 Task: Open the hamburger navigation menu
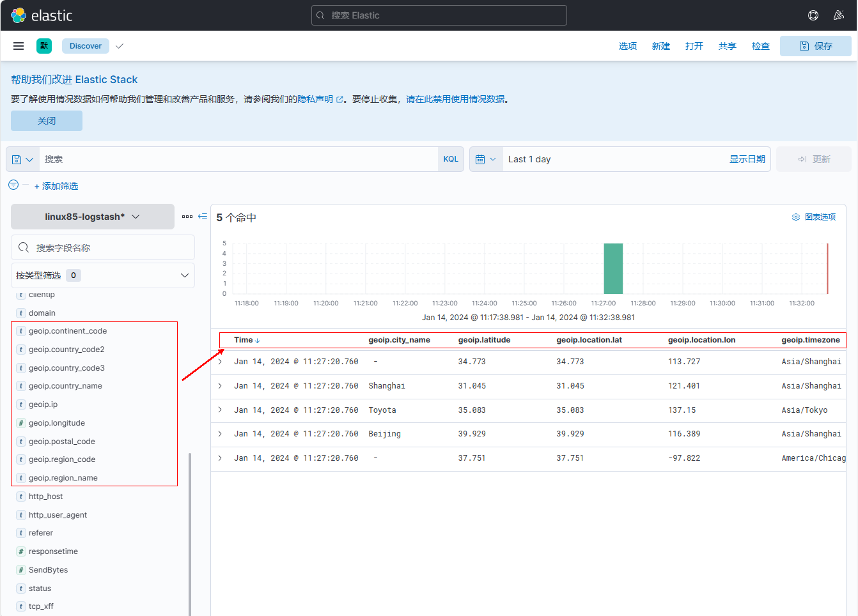19,46
